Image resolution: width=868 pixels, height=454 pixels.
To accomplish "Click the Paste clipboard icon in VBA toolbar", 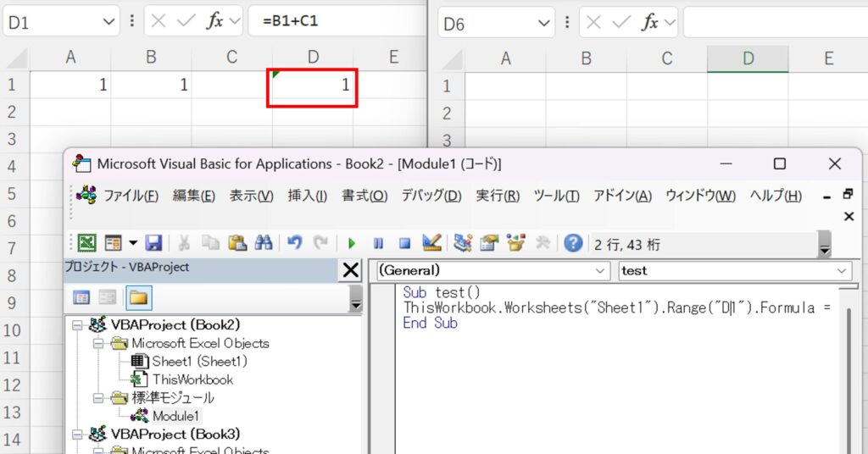I will pyautogui.click(x=237, y=243).
